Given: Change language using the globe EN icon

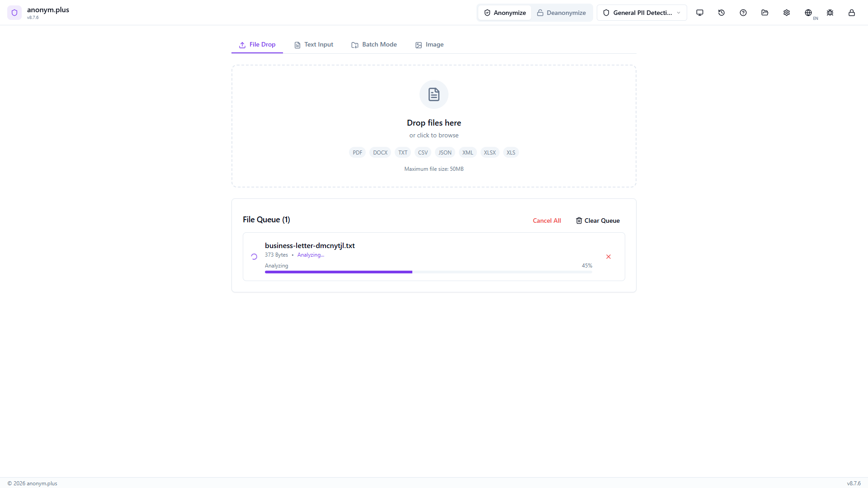Looking at the screenshot, I should 809,13.
